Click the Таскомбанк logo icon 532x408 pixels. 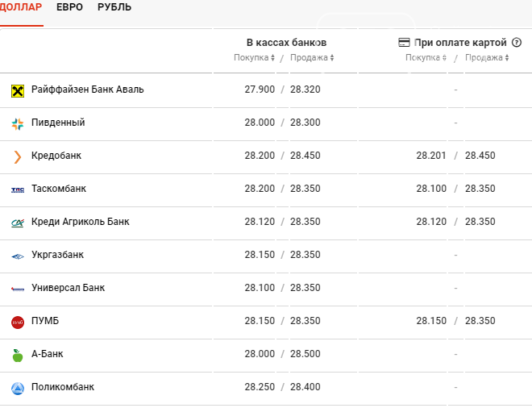18,189
